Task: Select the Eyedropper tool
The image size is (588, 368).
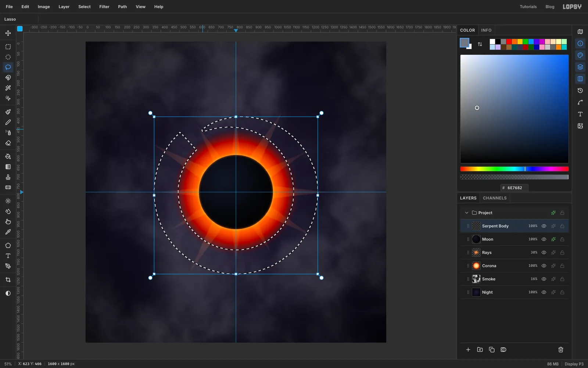Action: pyautogui.click(x=8, y=232)
